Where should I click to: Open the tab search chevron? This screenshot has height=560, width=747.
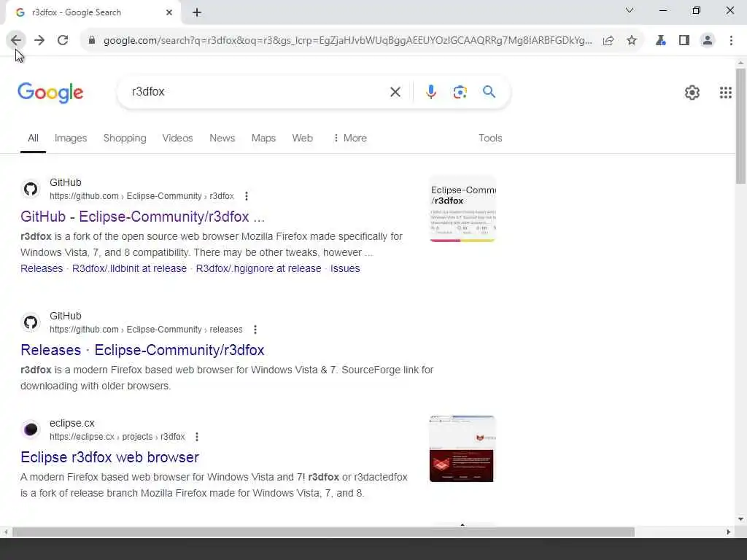click(x=630, y=10)
